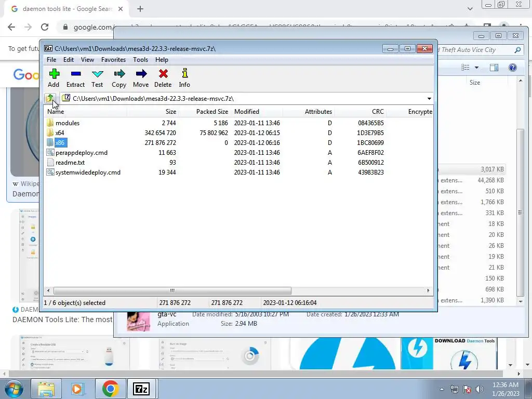Select the modules folder icon
This screenshot has width=532, height=399.
(x=50, y=123)
